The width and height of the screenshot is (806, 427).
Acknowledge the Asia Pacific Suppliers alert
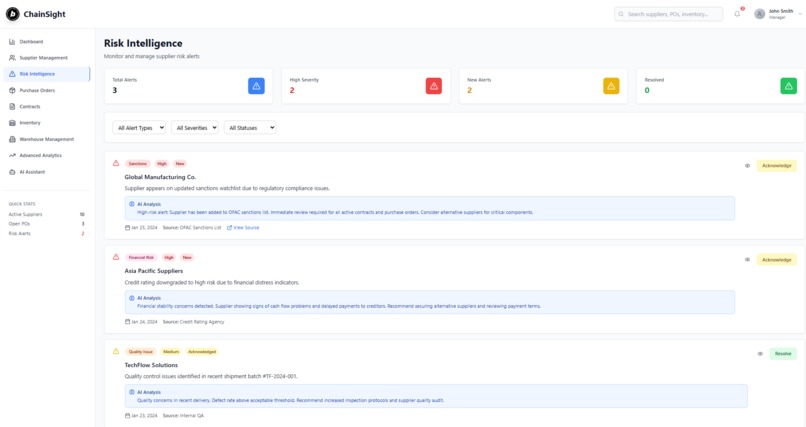776,259
